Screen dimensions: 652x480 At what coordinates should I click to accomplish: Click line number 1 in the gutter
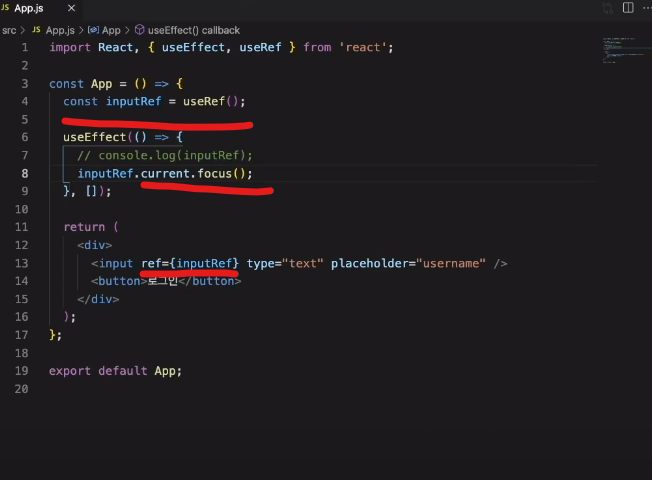tap(25, 47)
